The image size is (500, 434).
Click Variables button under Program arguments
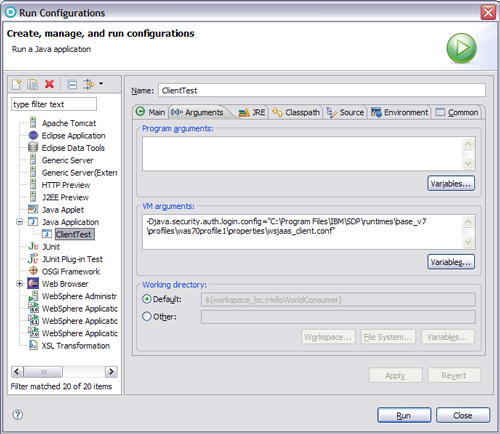click(451, 184)
